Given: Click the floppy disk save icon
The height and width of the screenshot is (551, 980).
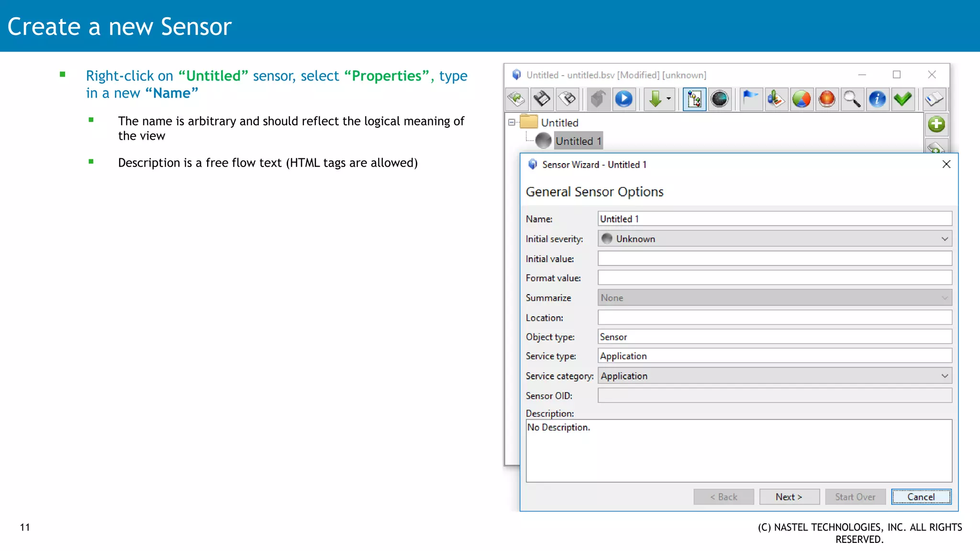Looking at the screenshot, I should tap(542, 99).
